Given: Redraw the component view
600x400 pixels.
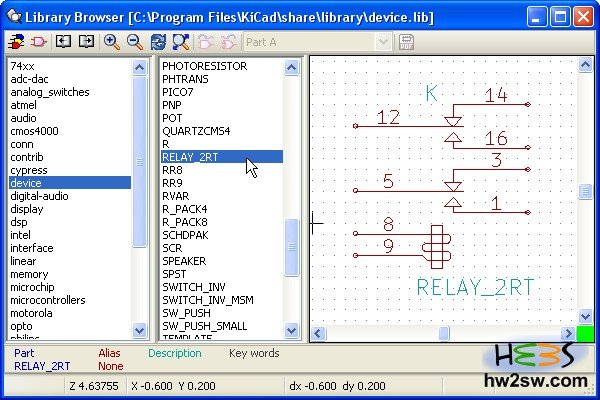Looking at the screenshot, I should coord(158,42).
